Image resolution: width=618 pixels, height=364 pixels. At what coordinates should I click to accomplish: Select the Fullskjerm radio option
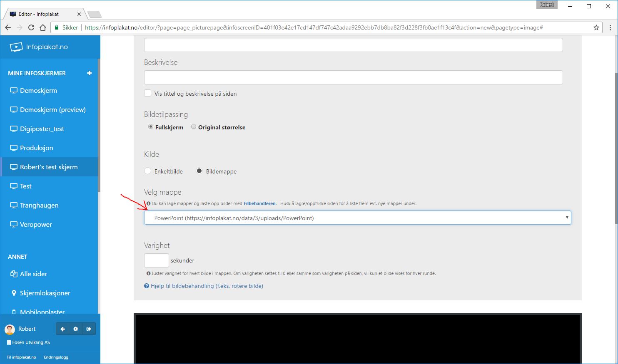pyautogui.click(x=151, y=127)
